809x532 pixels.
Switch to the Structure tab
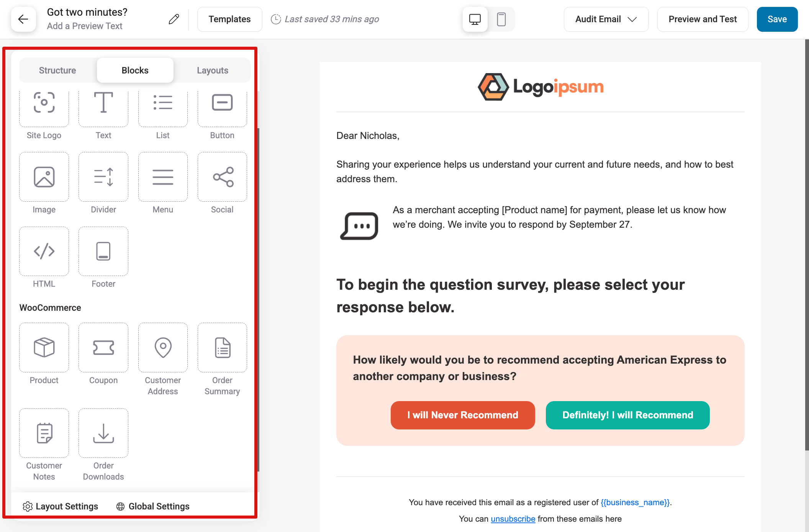[x=57, y=70]
